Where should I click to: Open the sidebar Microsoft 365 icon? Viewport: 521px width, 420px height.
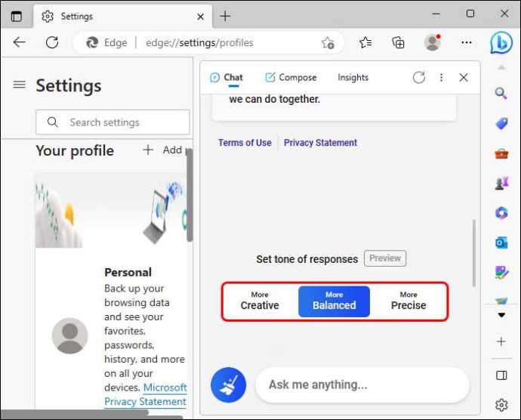pyautogui.click(x=501, y=213)
